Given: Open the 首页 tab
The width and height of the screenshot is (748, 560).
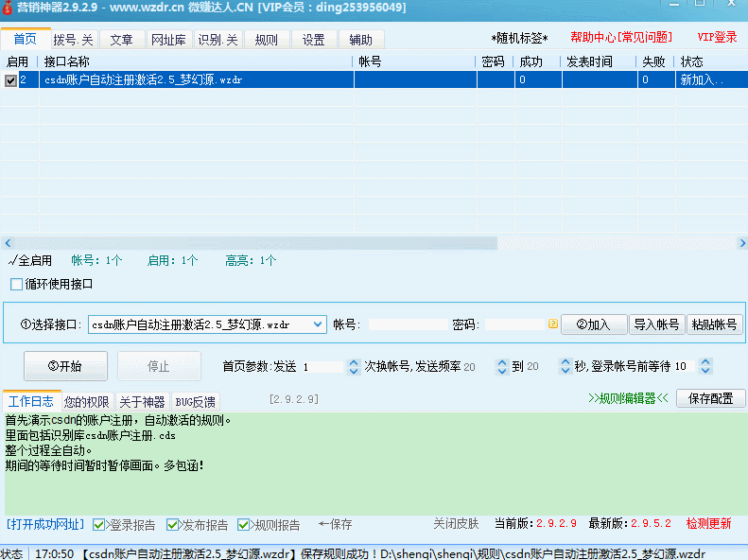Looking at the screenshot, I should [x=26, y=39].
